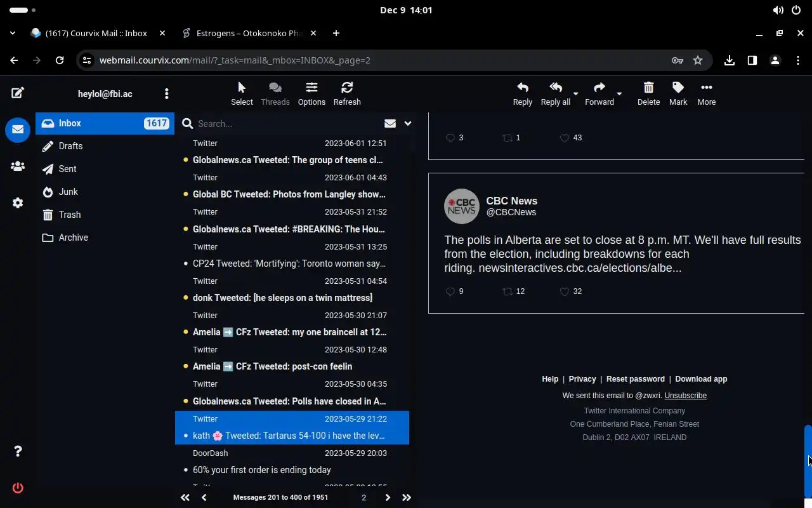Delete the open message

[x=648, y=93]
